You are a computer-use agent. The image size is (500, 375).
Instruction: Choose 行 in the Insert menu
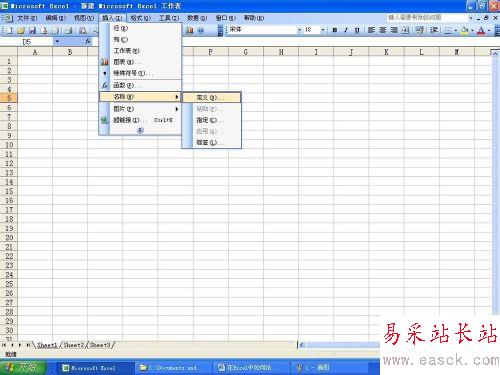140,28
